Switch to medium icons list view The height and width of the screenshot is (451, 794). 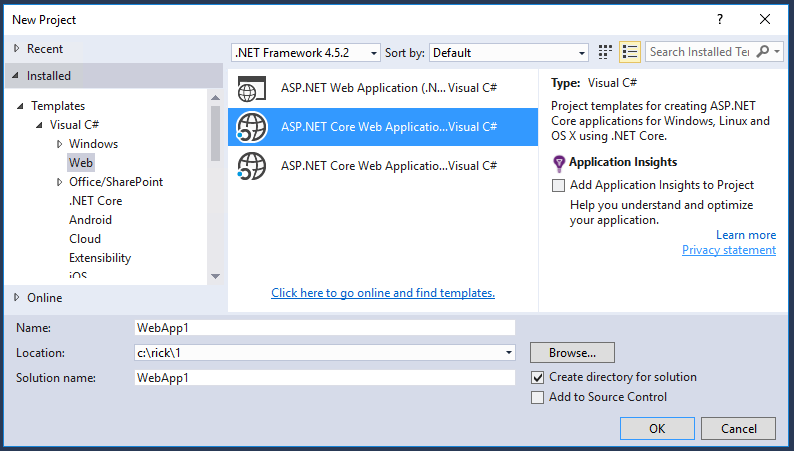(x=630, y=52)
